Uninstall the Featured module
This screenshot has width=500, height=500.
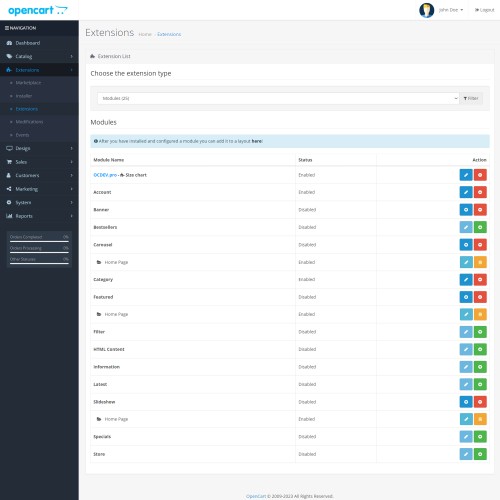coord(480,297)
